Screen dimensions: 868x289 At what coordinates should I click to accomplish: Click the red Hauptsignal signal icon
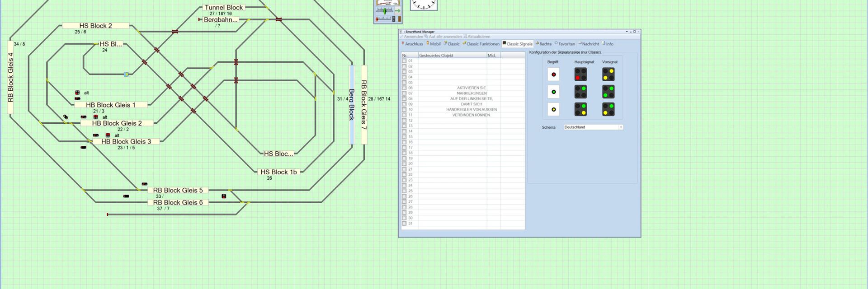pyautogui.click(x=580, y=74)
